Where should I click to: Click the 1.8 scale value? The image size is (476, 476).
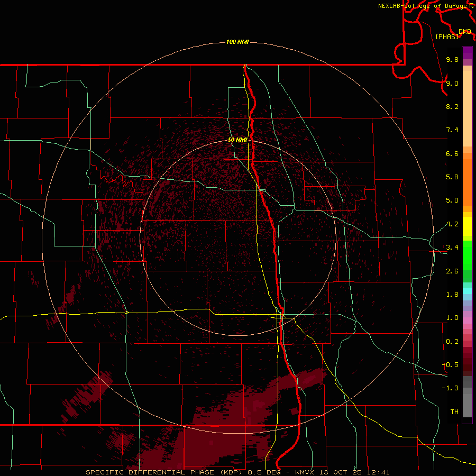(x=452, y=295)
